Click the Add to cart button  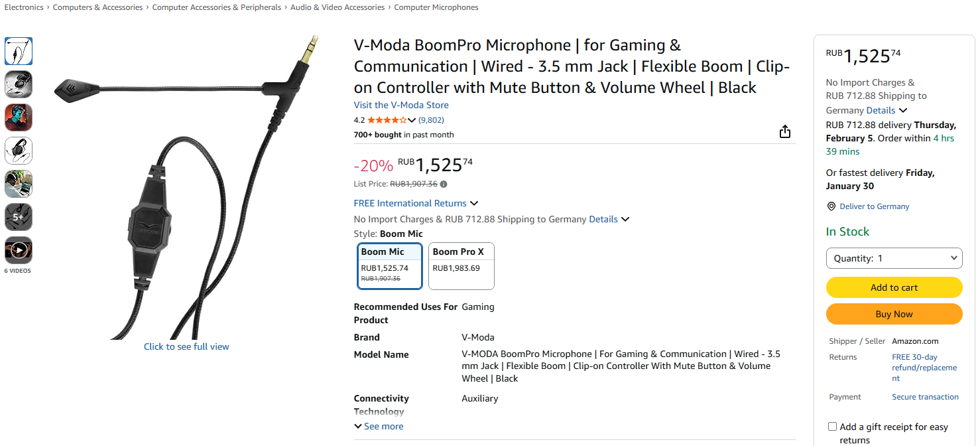tap(894, 287)
